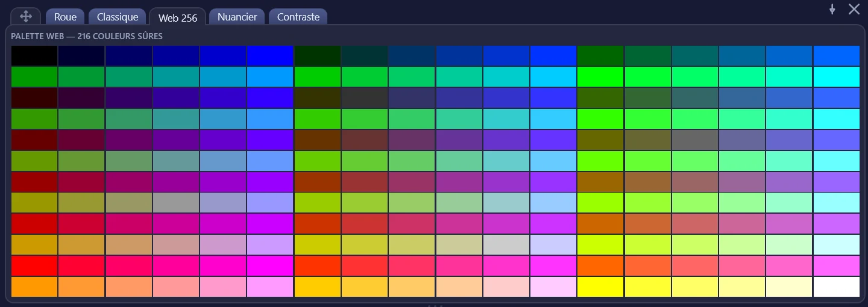Image resolution: width=868 pixels, height=307 pixels.
Task: Pin the color panel with the pin icon
Action: 832,9
